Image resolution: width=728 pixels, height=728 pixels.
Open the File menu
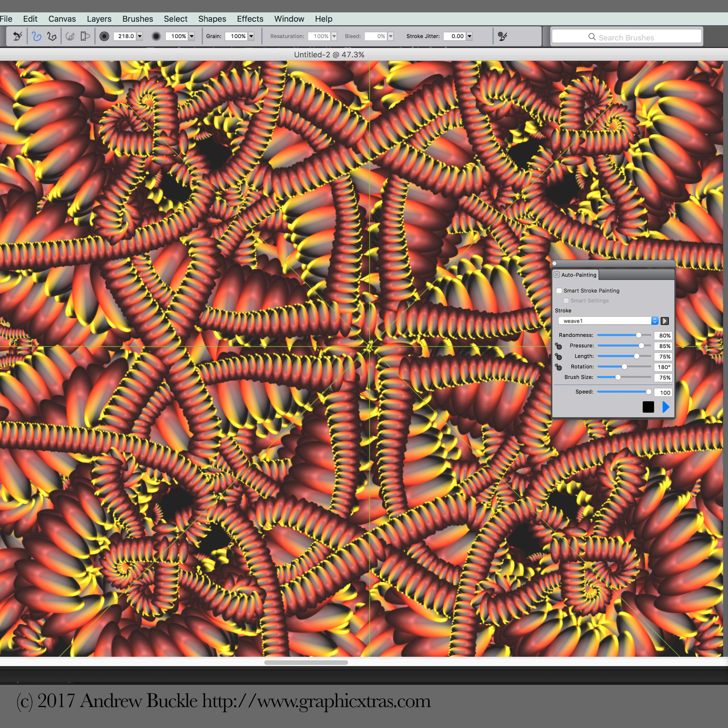tap(6, 19)
